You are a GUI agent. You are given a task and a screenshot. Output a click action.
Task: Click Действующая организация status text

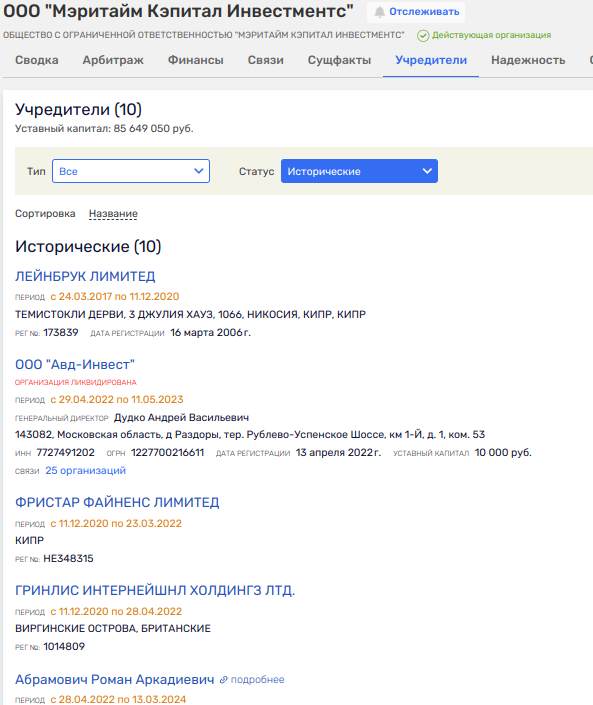pyautogui.click(x=491, y=35)
